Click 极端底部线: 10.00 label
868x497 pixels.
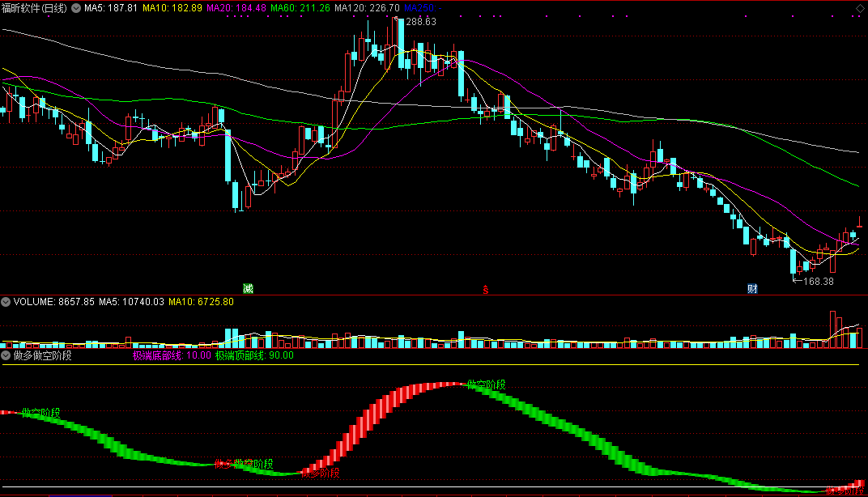(172, 355)
